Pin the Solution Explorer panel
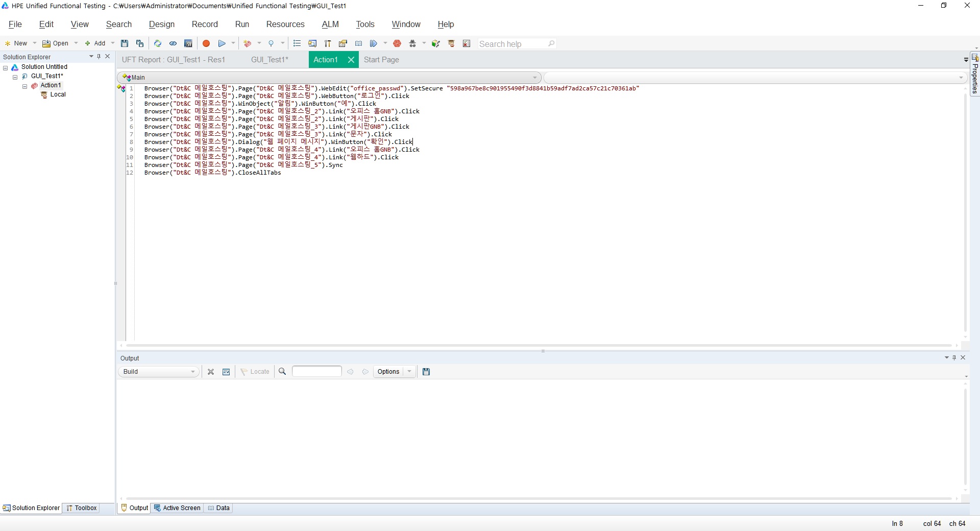The height and width of the screenshot is (531, 980). [99, 57]
